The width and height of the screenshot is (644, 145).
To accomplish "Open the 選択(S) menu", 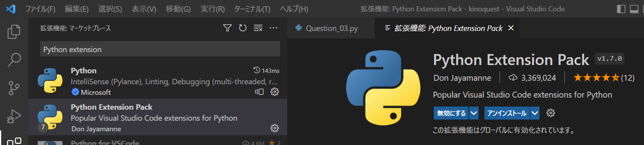I will tap(110, 9).
